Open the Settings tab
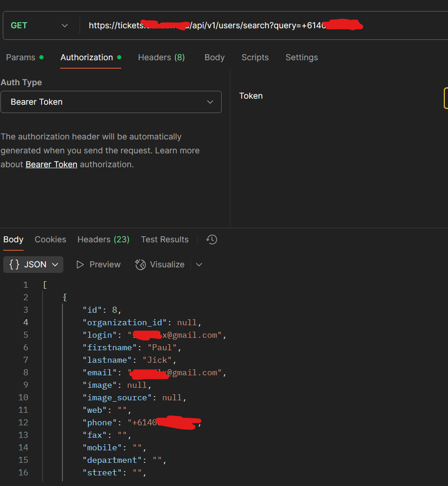 302,57
